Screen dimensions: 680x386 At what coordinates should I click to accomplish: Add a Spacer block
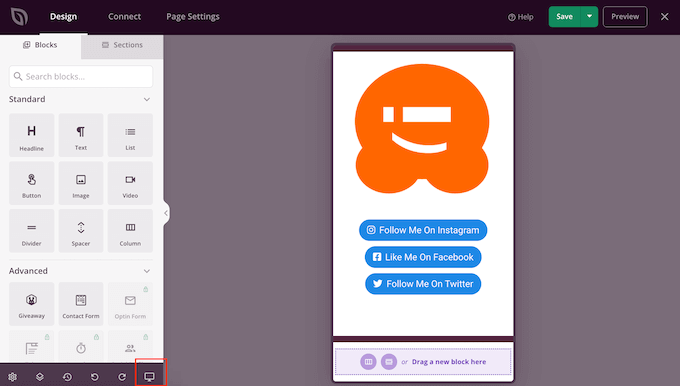pos(81,231)
